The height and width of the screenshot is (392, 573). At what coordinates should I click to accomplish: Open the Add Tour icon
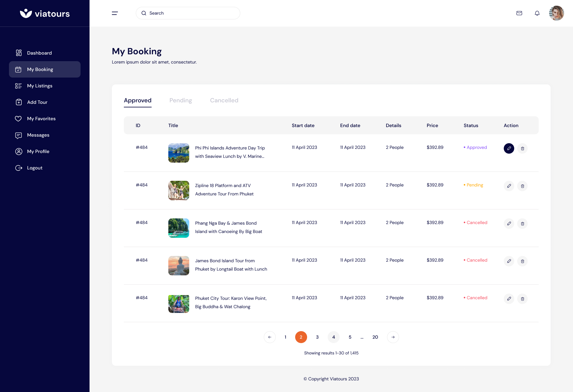pyautogui.click(x=19, y=102)
